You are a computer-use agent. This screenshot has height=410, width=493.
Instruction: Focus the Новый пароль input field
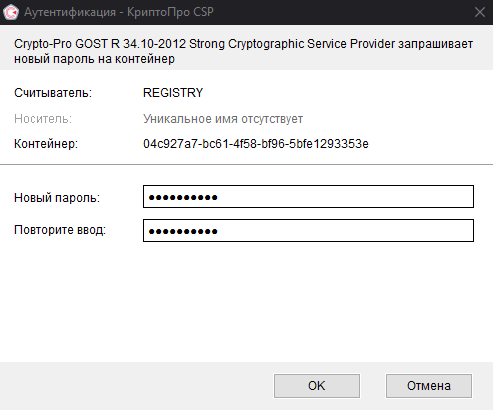[x=308, y=197]
